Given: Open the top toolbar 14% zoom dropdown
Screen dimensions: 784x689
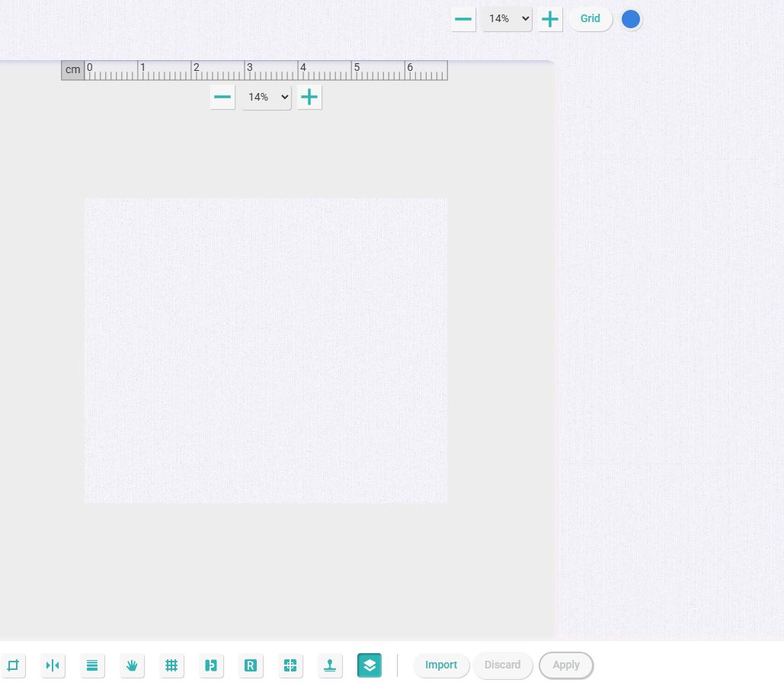Looking at the screenshot, I should click(507, 19).
